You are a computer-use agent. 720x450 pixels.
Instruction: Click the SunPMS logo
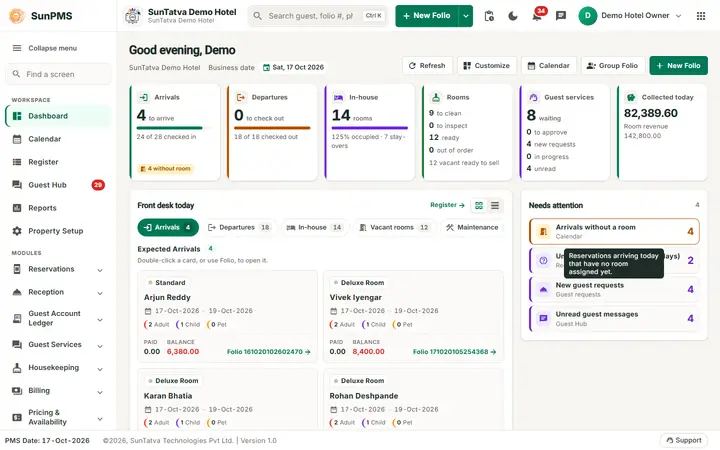[x=40, y=16]
